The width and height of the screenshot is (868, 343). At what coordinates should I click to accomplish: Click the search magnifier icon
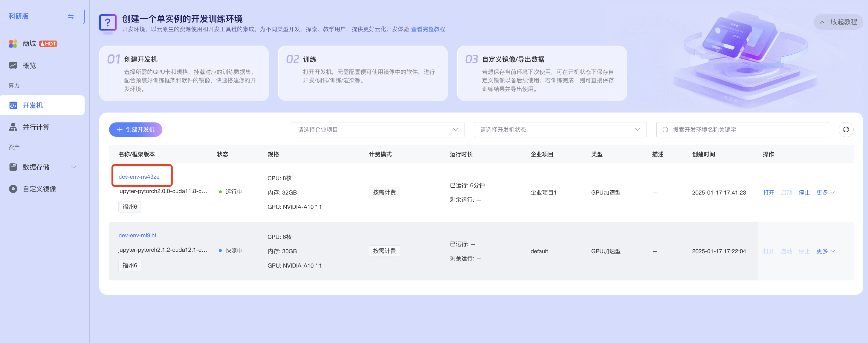point(665,130)
